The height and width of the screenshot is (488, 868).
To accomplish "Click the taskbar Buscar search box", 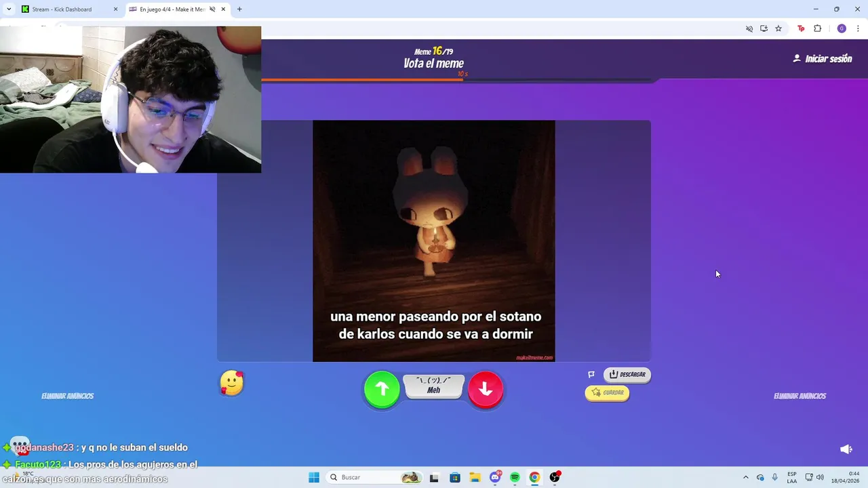I will (374, 477).
